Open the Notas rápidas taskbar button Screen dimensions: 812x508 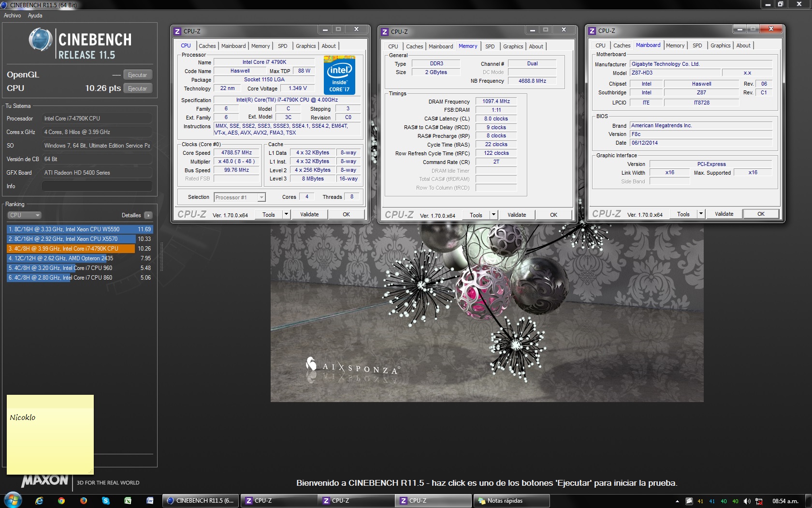click(x=511, y=501)
